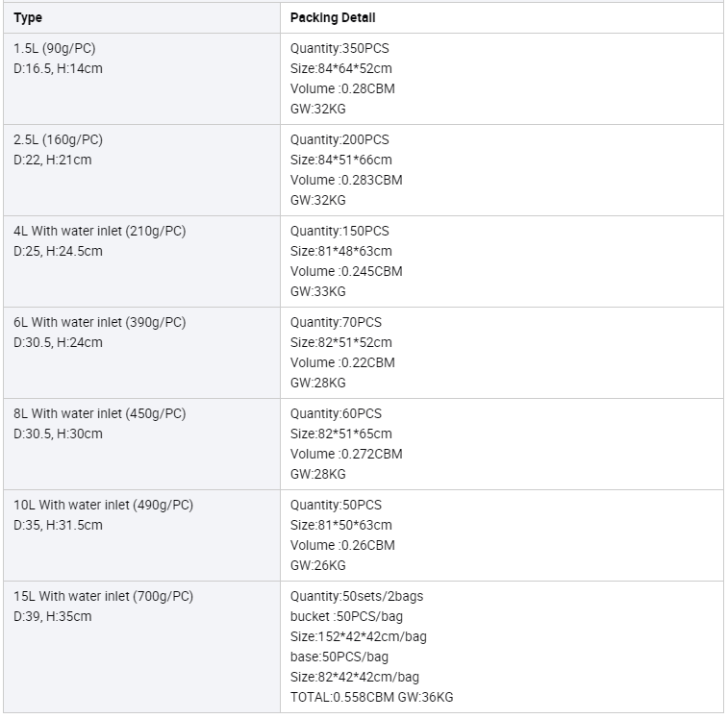The height and width of the screenshot is (719, 728).
Task: Click "4L With water inlet (210g/PC)" text
Action: click(x=100, y=231)
